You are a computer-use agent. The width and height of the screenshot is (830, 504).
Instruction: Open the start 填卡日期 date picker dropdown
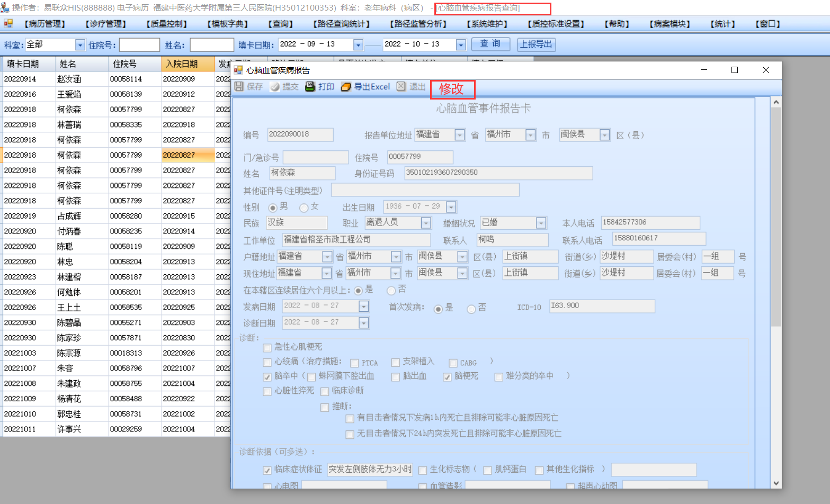point(359,45)
